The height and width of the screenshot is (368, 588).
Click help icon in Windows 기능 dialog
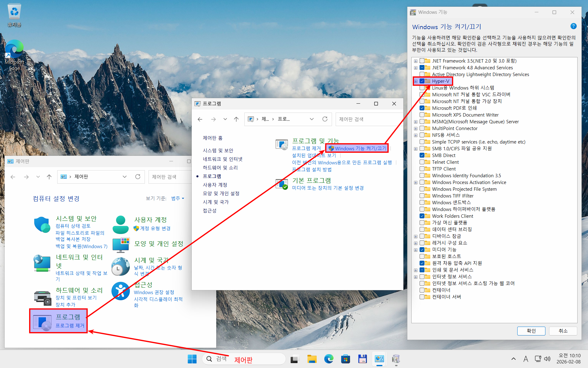574,26
